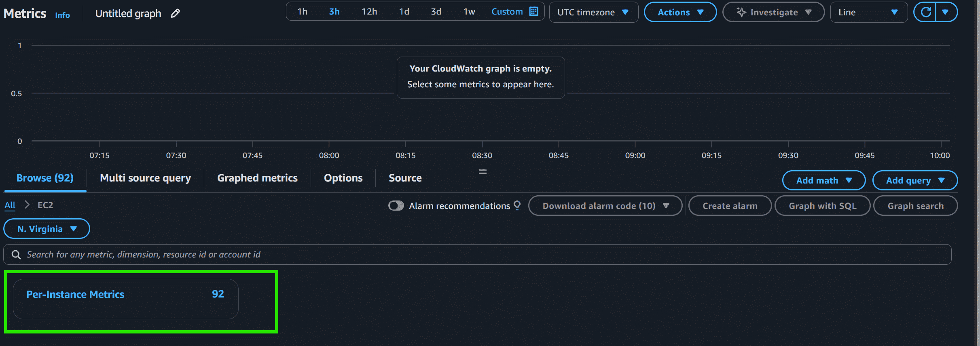
Task: Open the Source tab
Action: (x=405, y=178)
